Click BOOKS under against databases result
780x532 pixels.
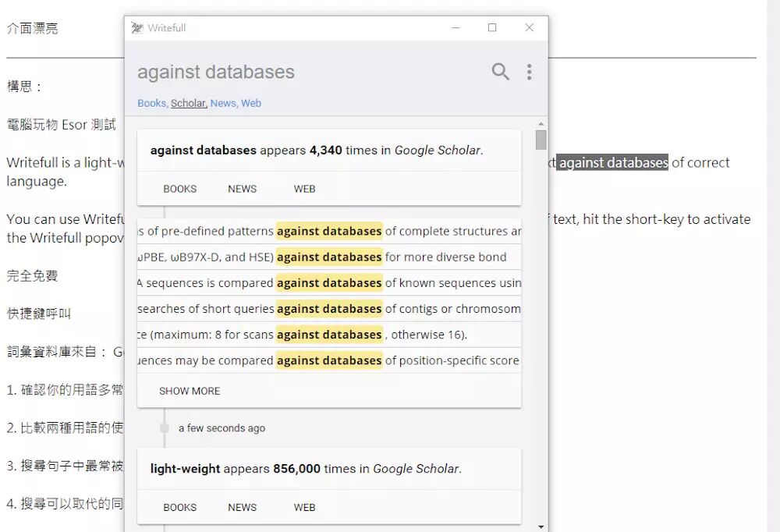click(x=180, y=189)
